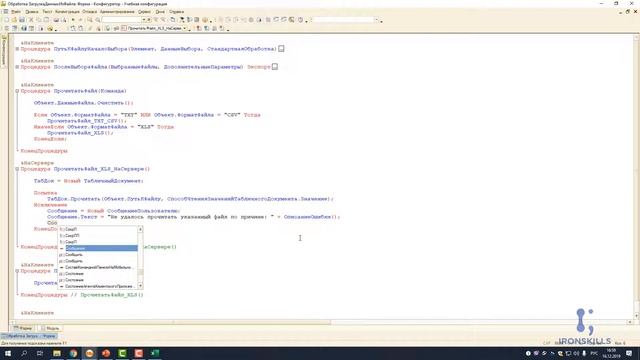The height and width of the screenshot is (360, 640).
Task: Click the collapsed-body box after ПутьКФайлуНачалоВыбора signature
Action: [x=281, y=49]
